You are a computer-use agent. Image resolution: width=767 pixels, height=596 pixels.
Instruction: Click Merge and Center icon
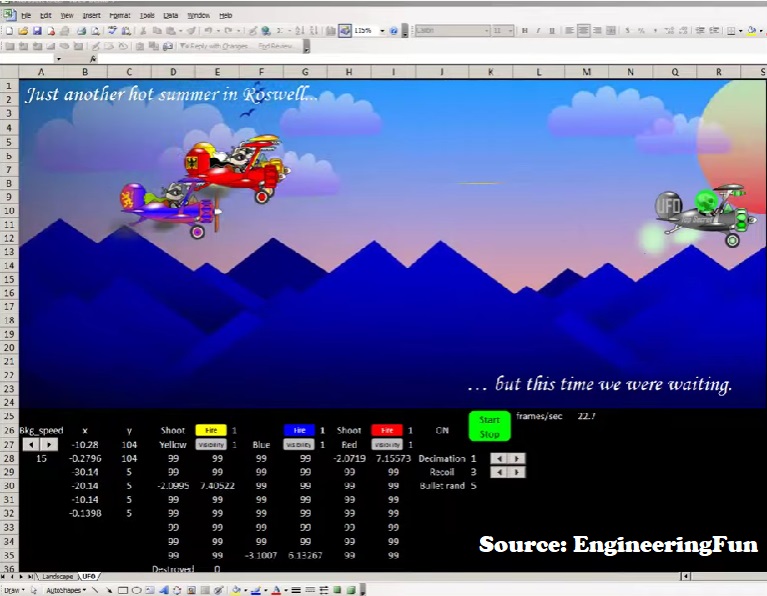click(x=610, y=31)
